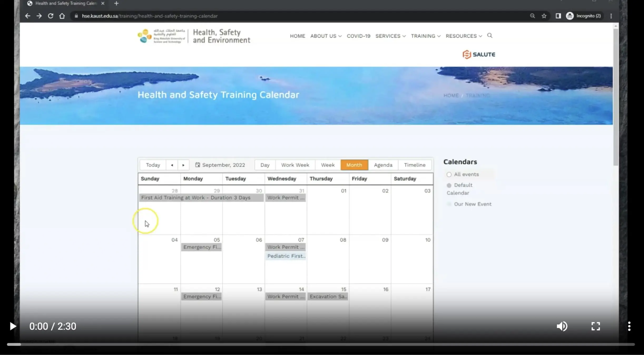Image resolution: width=644 pixels, height=355 pixels.
Task: Switch to Work Week view
Action: tap(295, 165)
